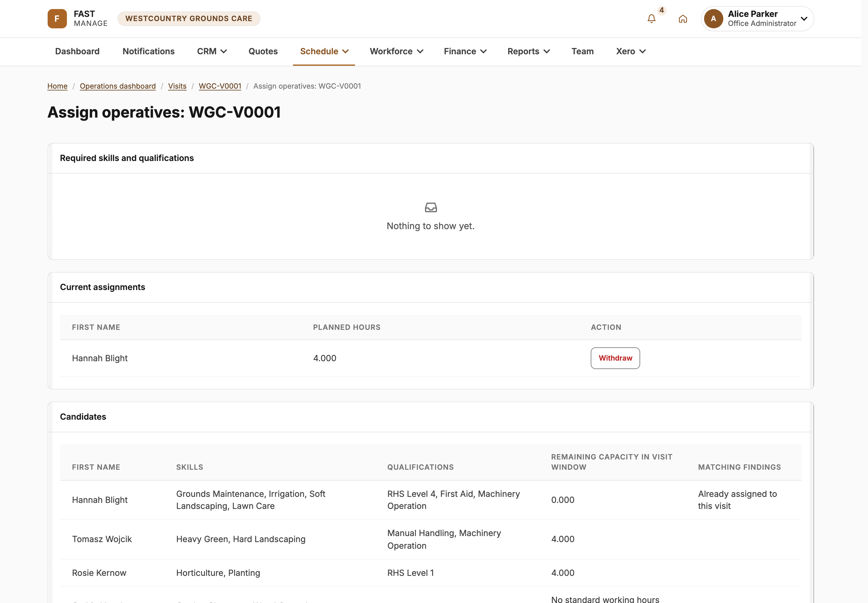Click the Home breadcrumb link

click(x=57, y=86)
